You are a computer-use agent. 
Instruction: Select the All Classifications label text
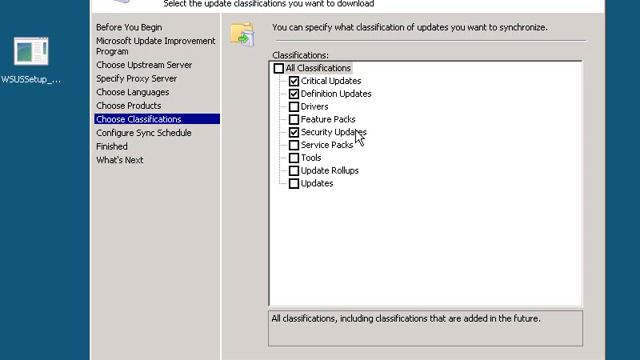point(318,68)
